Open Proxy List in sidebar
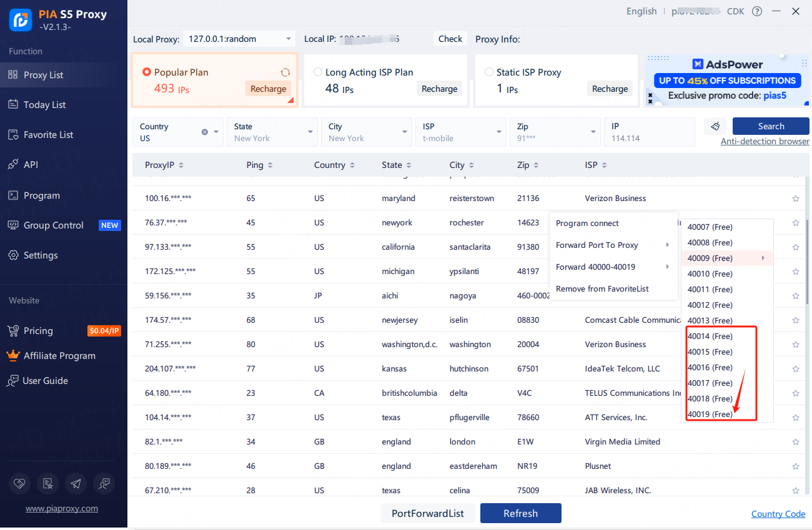The height and width of the screenshot is (530, 812). 64,75
